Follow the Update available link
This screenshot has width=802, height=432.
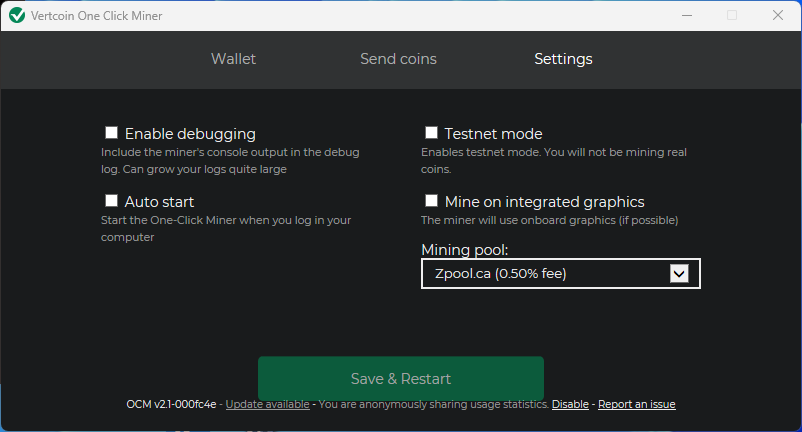click(268, 404)
